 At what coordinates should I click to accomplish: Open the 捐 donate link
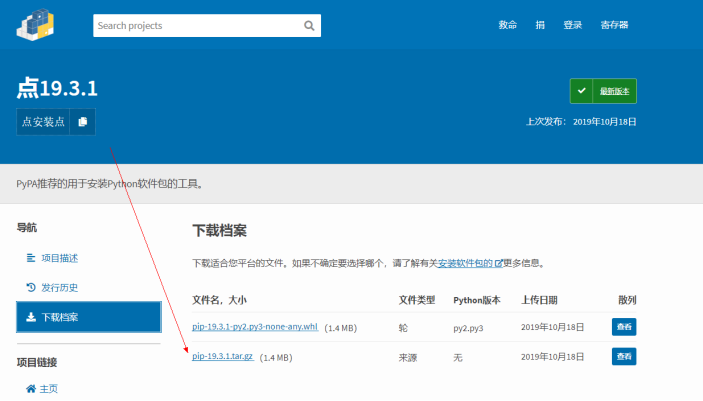[x=540, y=25]
